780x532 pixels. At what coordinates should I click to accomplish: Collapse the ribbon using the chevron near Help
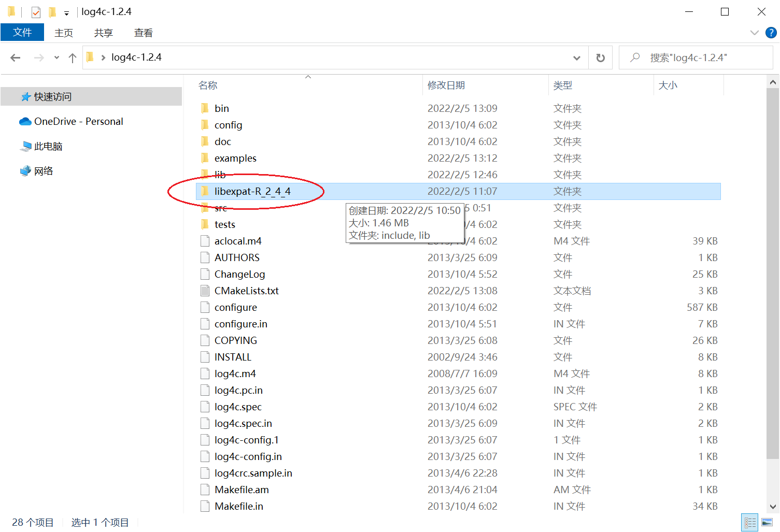755,32
